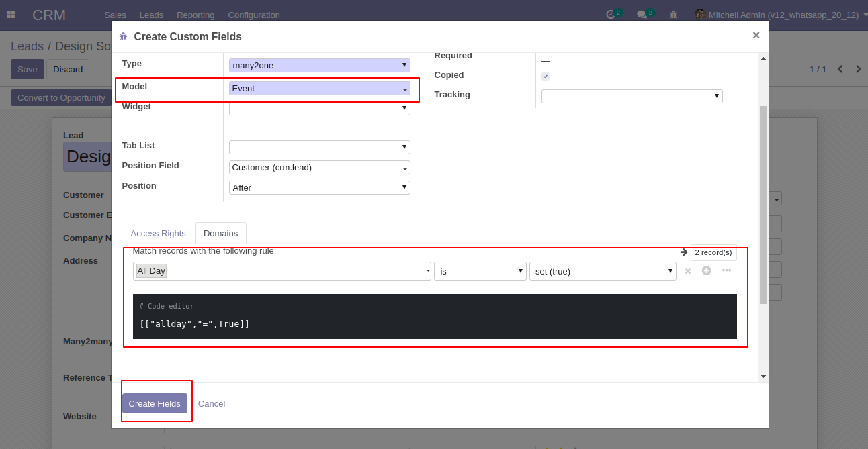
Task: Click the CRM app title
Action: 49,15
